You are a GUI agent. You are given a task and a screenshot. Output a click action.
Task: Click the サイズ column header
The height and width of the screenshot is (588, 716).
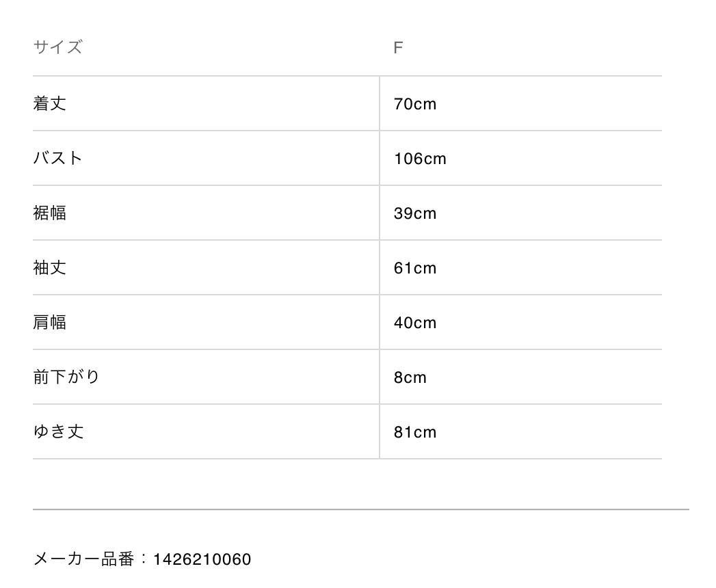[x=57, y=47]
